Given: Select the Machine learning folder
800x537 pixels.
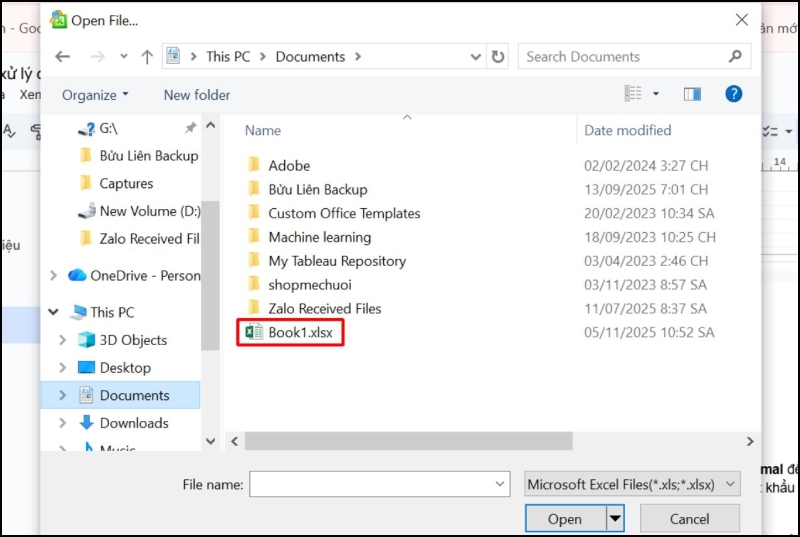Looking at the screenshot, I should [x=309, y=237].
